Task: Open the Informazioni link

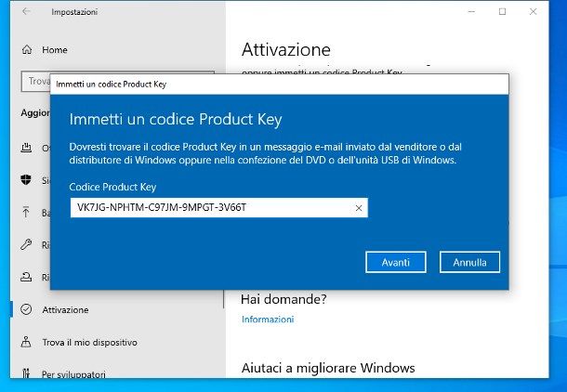Action: pyautogui.click(x=268, y=320)
